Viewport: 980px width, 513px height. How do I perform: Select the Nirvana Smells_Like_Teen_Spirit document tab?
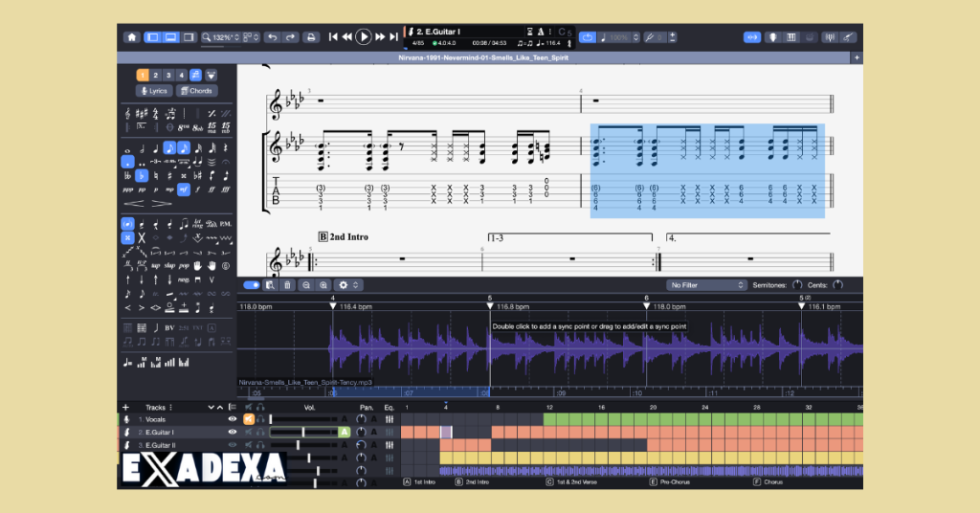[483, 57]
